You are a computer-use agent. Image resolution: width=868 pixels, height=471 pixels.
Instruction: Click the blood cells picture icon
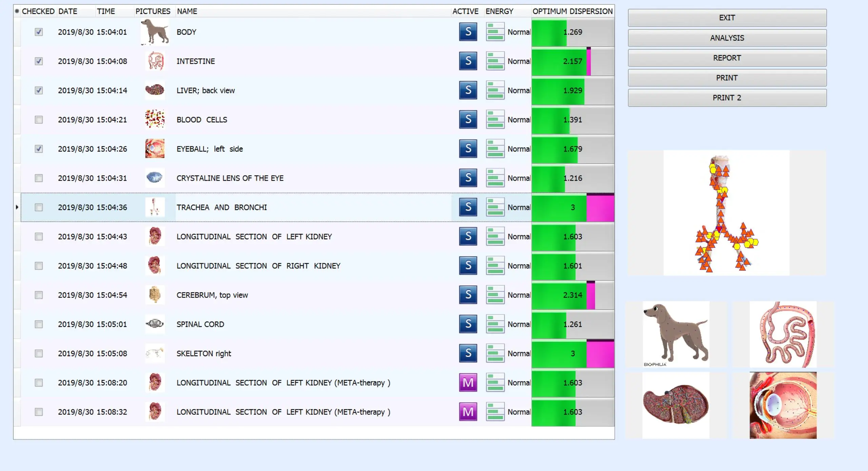(155, 119)
